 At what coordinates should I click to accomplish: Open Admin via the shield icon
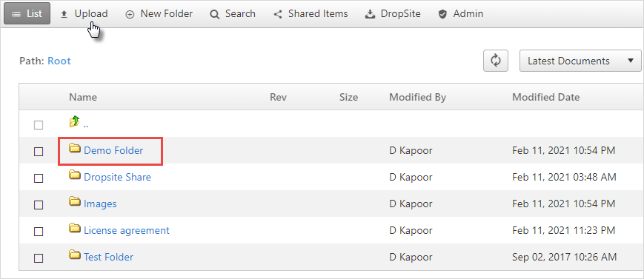(x=442, y=14)
